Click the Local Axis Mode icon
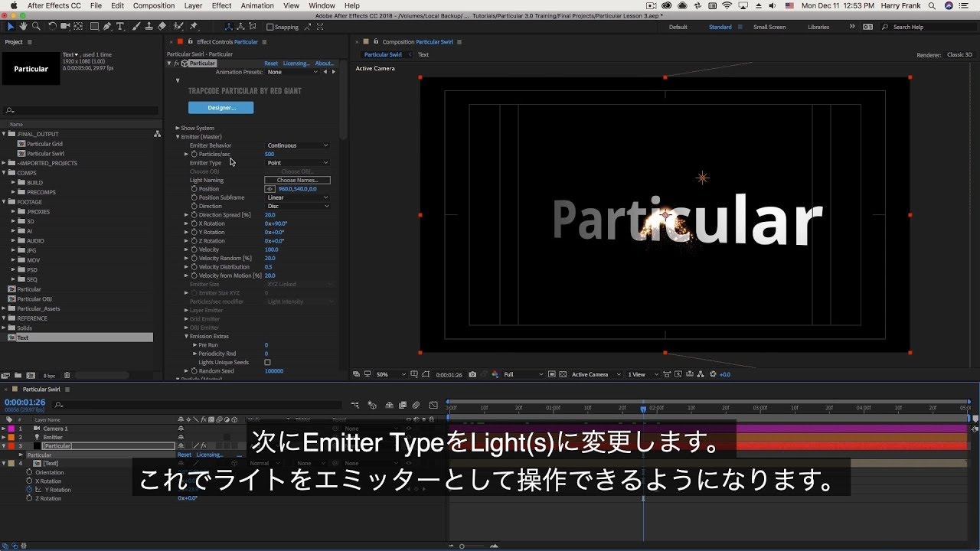Viewport: 980px width, 551px height. pos(229,27)
